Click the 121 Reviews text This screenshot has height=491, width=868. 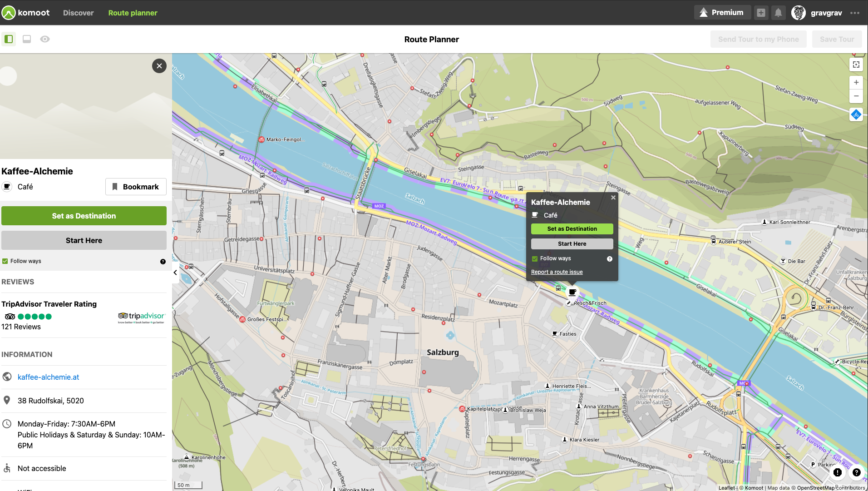click(x=21, y=327)
